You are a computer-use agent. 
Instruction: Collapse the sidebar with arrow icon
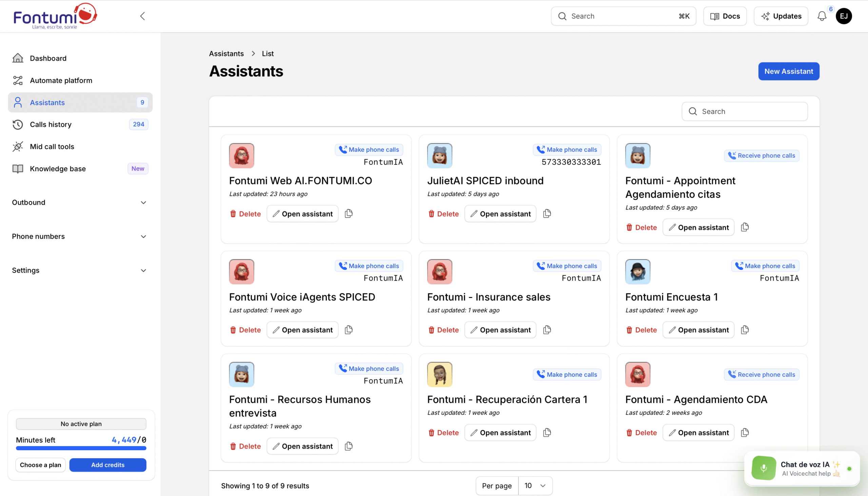click(x=142, y=16)
